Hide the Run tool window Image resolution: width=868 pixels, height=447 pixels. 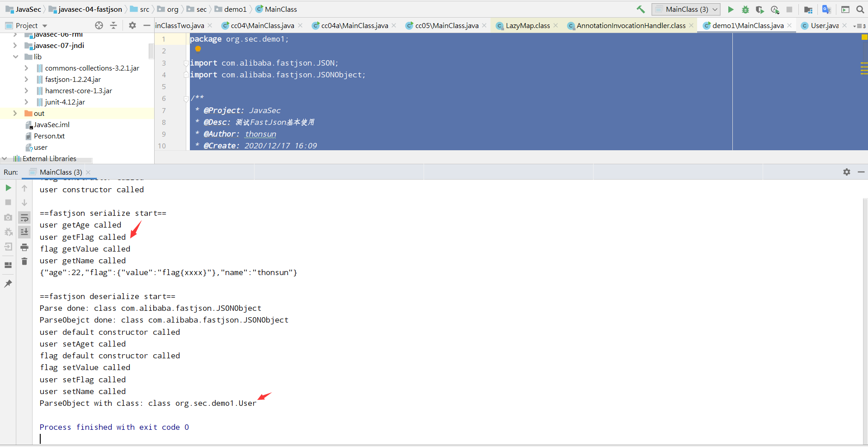tap(861, 172)
